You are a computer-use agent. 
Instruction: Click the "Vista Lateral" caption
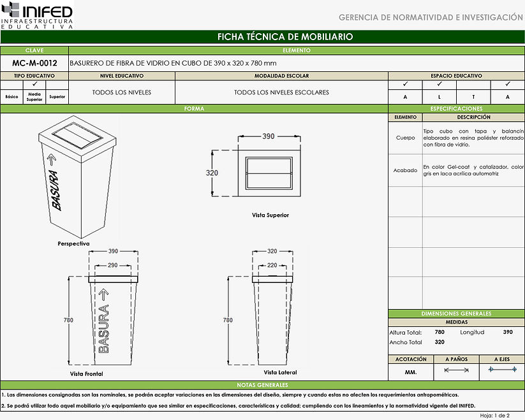tap(280, 372)
